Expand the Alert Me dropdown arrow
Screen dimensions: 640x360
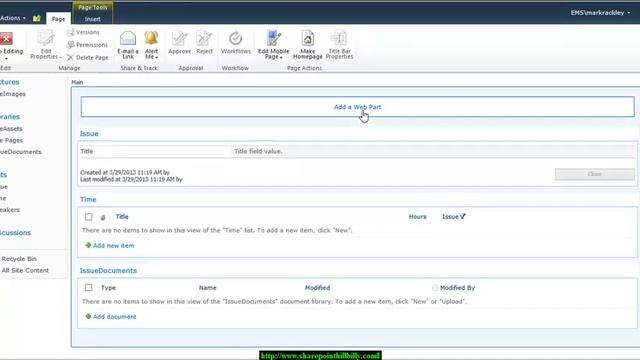coord(156,57)
